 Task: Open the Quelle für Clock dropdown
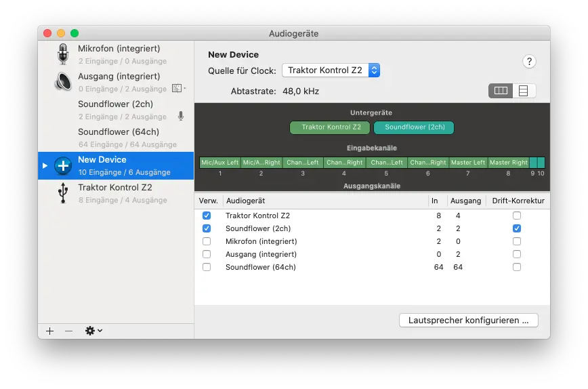[x=331, y=70]
